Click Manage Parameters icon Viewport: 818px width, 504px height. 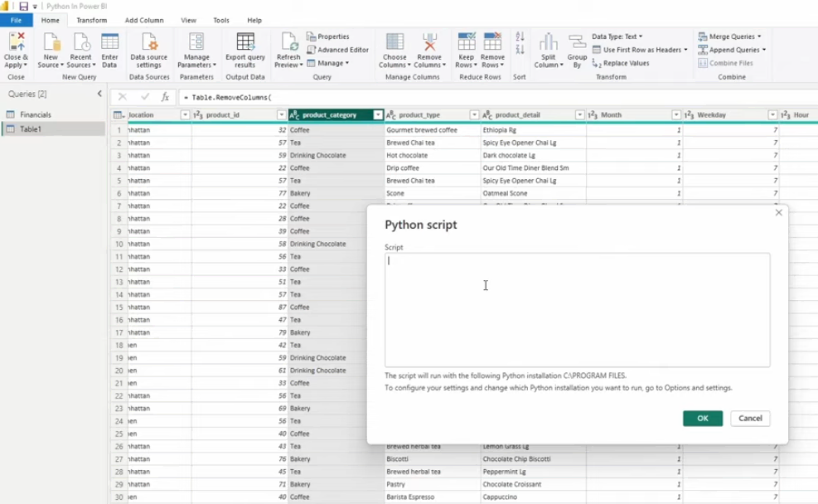tap(196, 41)
